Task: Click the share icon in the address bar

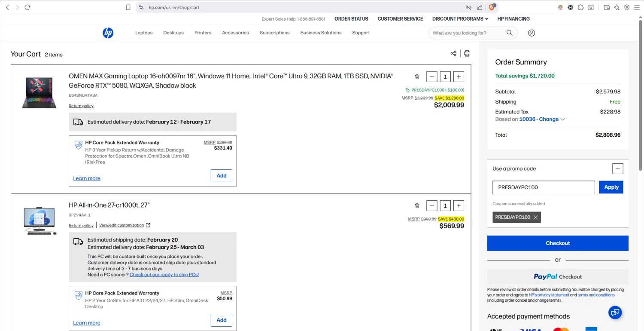Action: pyautogui.click(x=480, y=7)
